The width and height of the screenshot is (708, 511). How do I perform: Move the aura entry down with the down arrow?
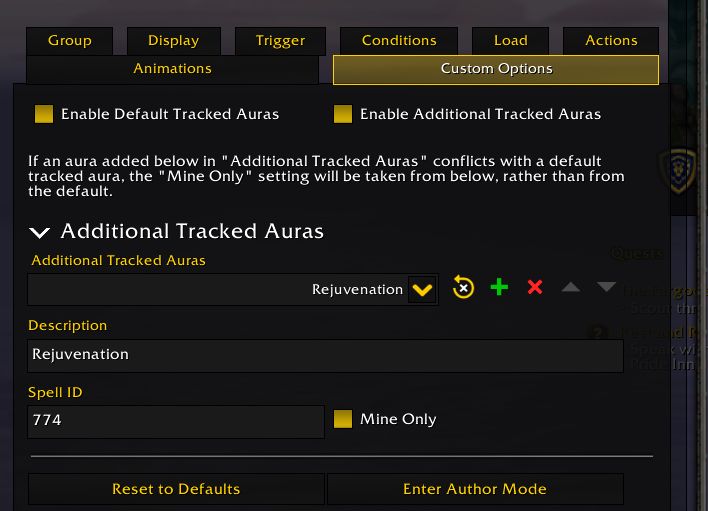point(606,288)
